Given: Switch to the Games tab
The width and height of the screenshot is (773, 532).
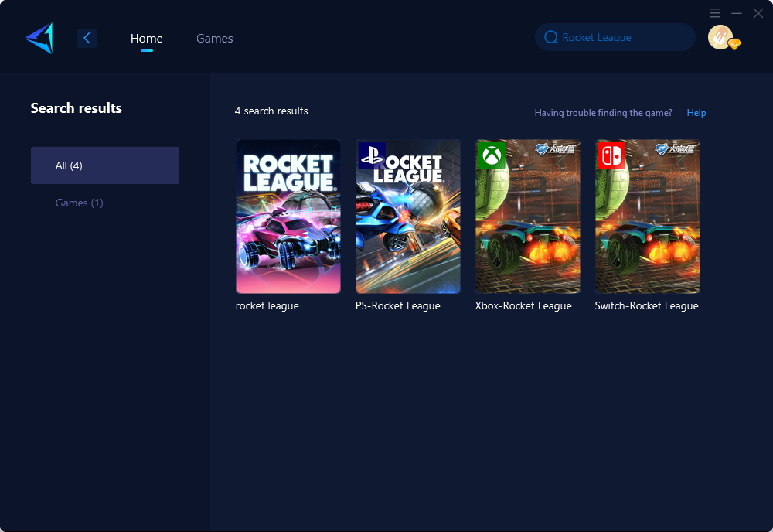Looking at the screenshot, I should pyautogui.click(x=214, y=39).
